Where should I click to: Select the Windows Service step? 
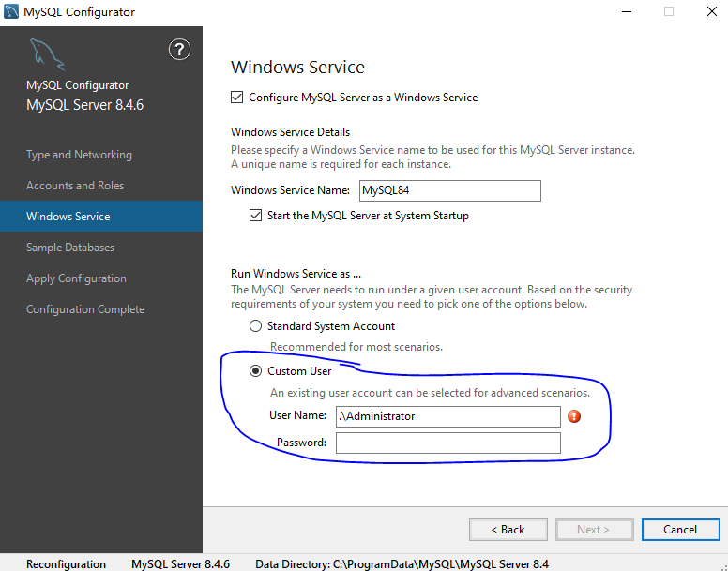pos(101,217)
